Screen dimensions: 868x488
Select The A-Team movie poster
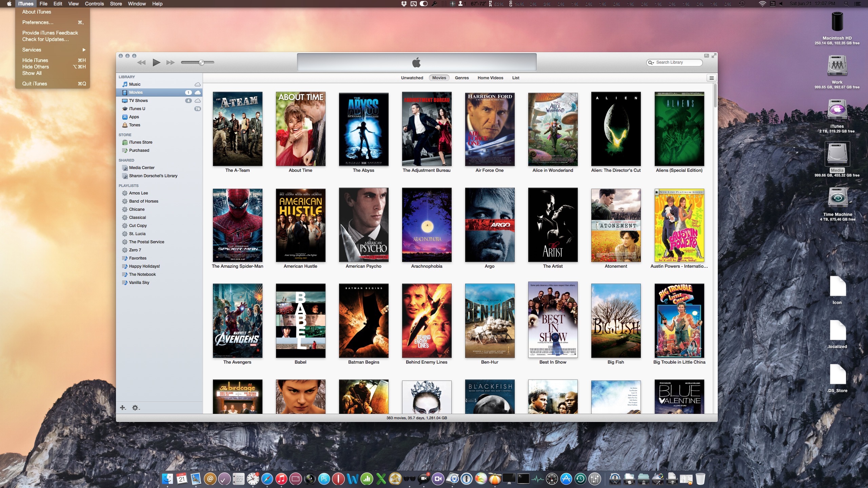(x=237, y=129)
